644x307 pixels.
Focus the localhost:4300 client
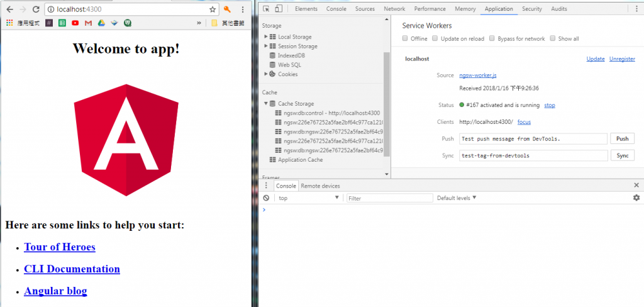tap(524, 121)
